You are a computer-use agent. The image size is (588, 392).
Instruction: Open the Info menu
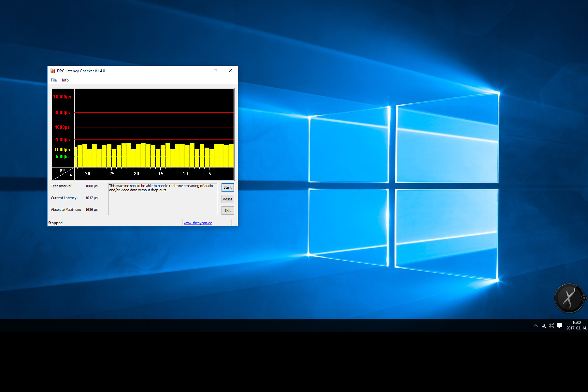pyautogui.click(x=65, y=80)
